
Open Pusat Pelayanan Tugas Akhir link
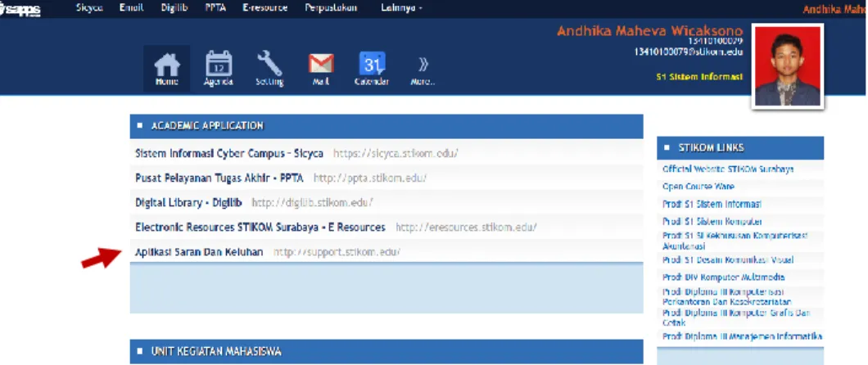(x=219, y=178)
